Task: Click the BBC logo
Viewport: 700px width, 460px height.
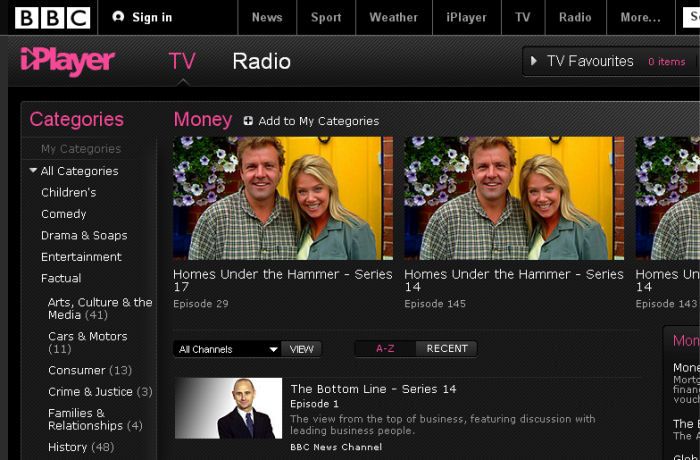Action: click(x=52, y=18)
